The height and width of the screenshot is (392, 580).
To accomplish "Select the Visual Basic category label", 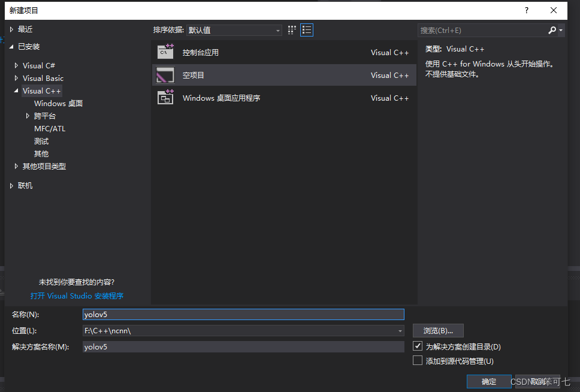I will 43,78.
